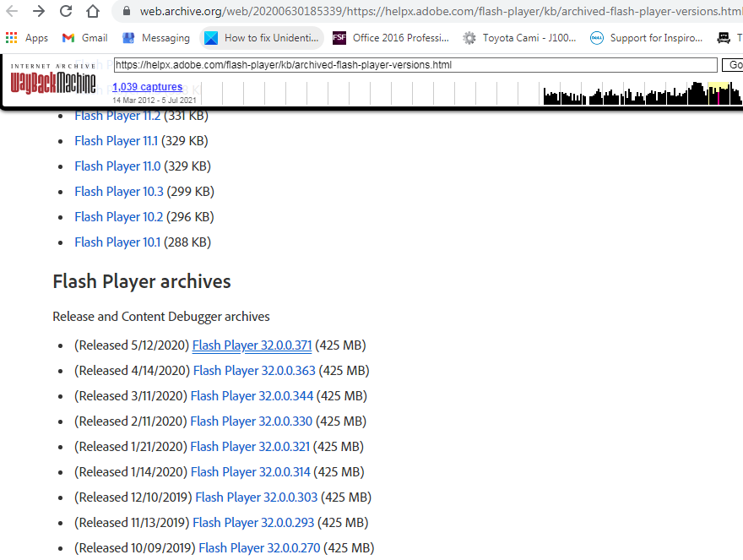Open the 1,039 captures link
The height and width of the screenshot is (560, 743).
(x=148, y=87)
